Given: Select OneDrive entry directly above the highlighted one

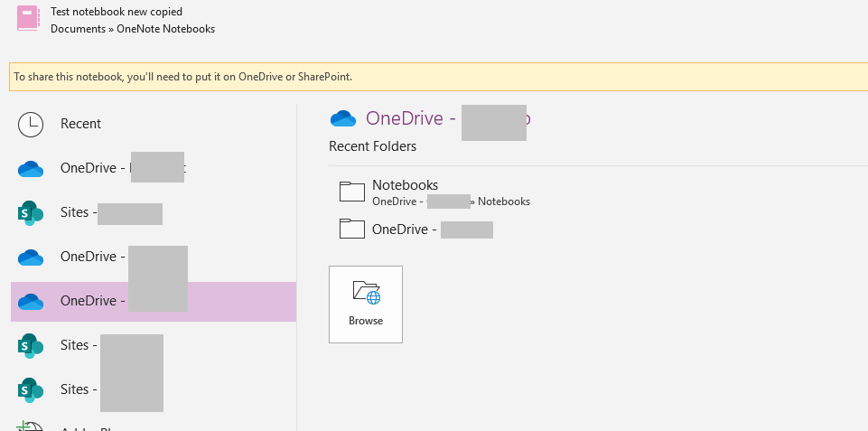Looking at the screenshot, I should click(154, 257).
